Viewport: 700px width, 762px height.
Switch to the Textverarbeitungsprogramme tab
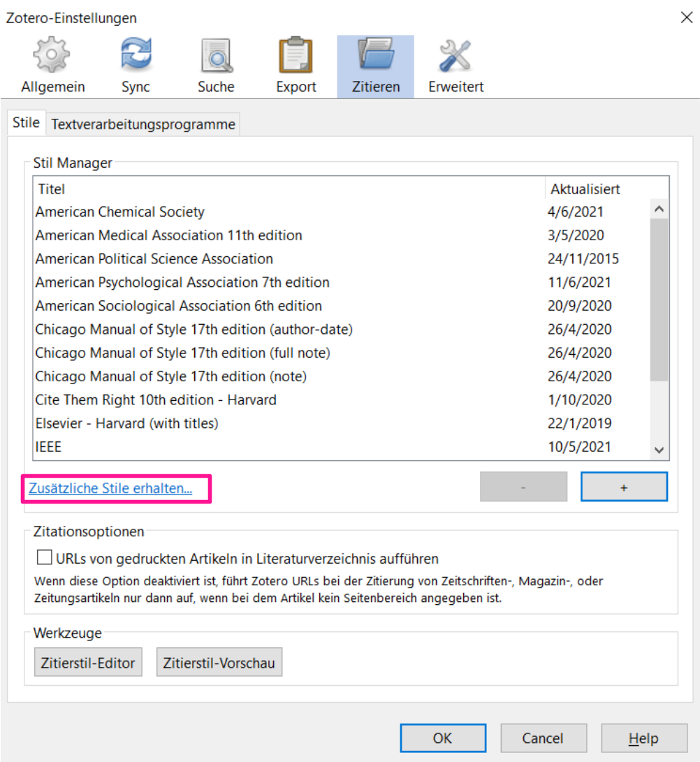tap(143, 124)
